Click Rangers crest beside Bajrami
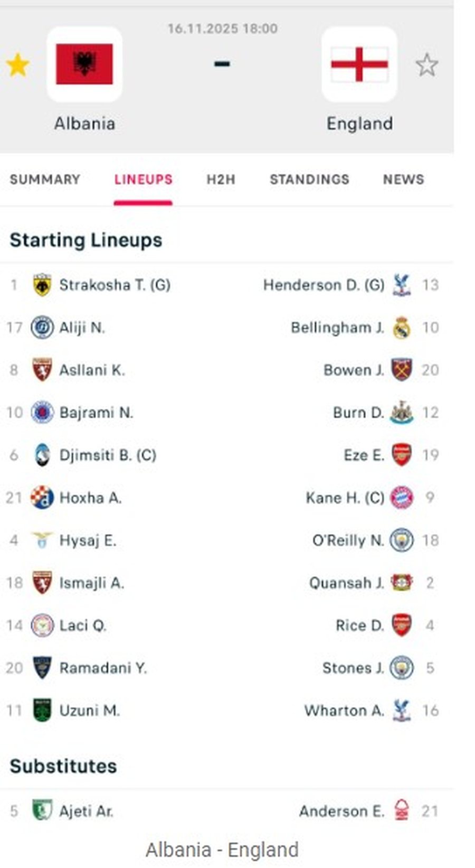The image size is (475, 868). point(42,413)
